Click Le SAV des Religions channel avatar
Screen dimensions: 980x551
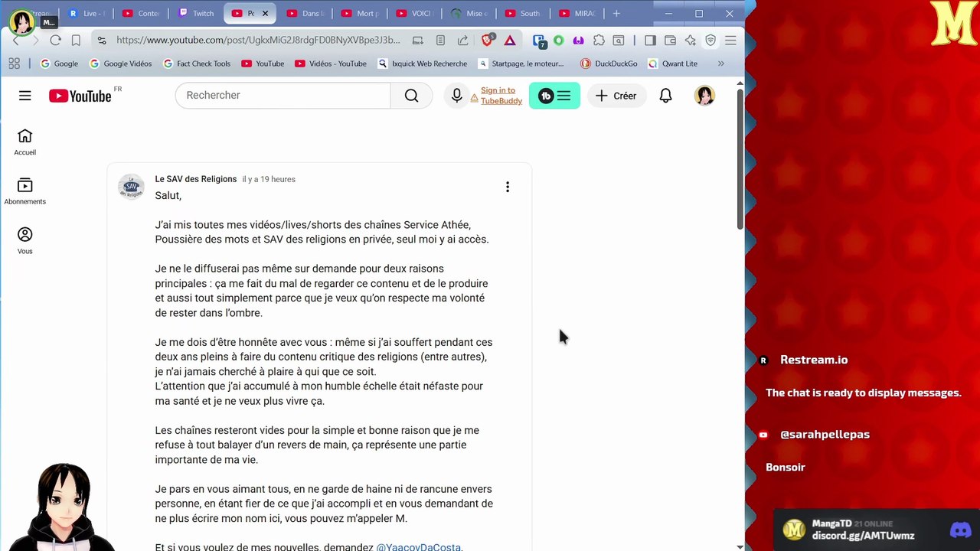(131, 187)
